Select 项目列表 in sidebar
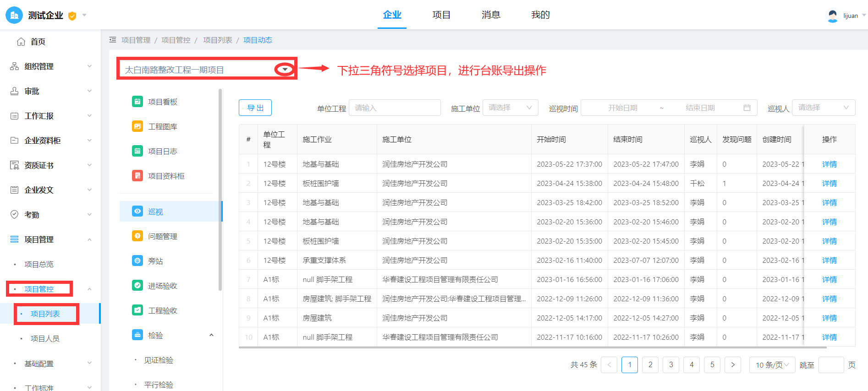Screen dimensions: 868x391 (45, 314)
